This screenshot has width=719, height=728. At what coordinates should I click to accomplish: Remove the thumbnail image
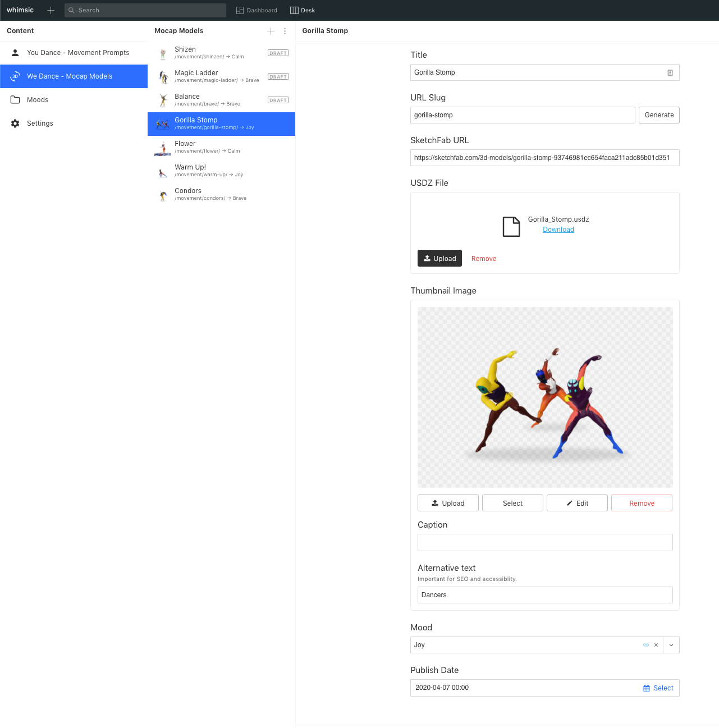pos(642,503)
